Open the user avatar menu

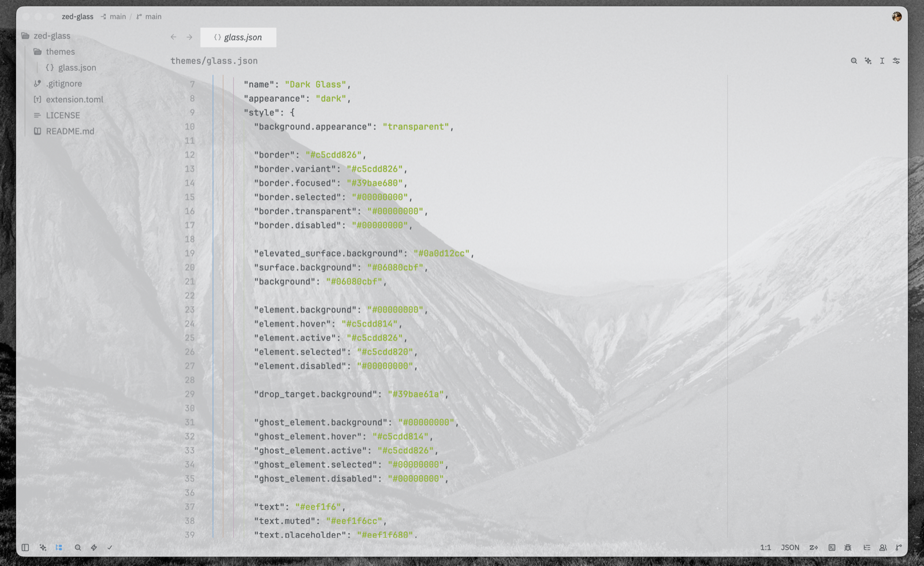coord(897,17)
